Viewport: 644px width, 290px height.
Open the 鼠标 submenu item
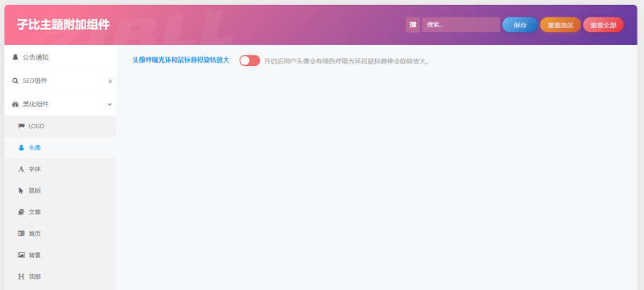click(x=60, y=191)
